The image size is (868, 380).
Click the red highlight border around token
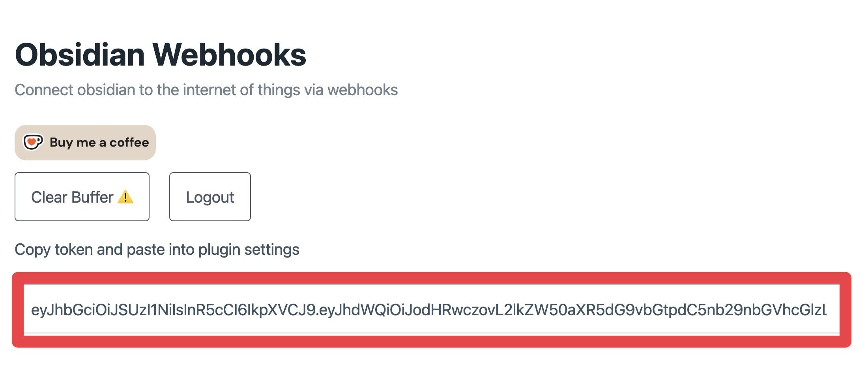click(431, 278)
